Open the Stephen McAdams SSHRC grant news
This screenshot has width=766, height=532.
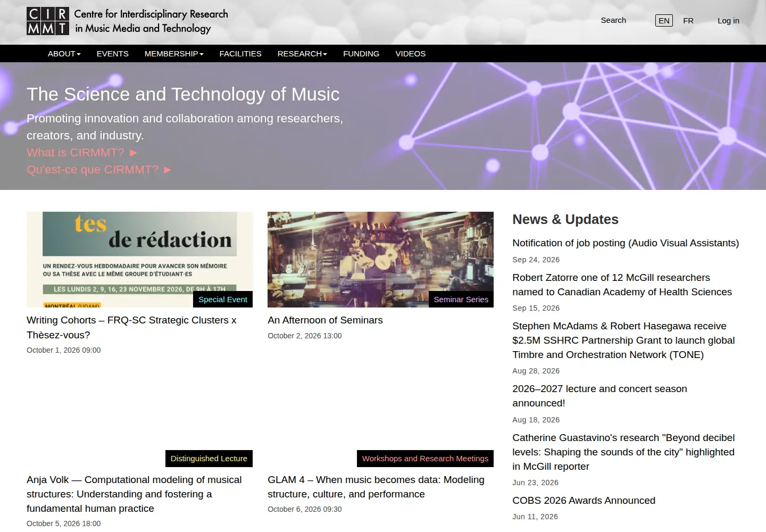[623, 340]
